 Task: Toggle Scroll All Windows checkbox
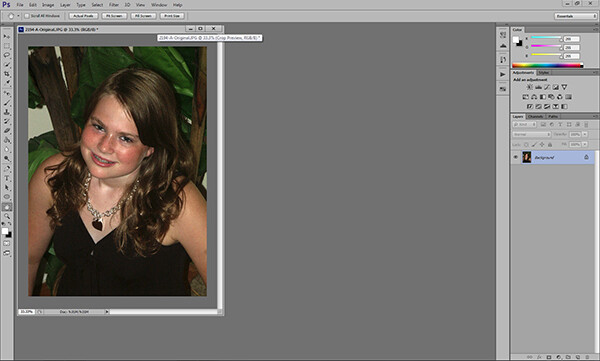click(27, 16)
